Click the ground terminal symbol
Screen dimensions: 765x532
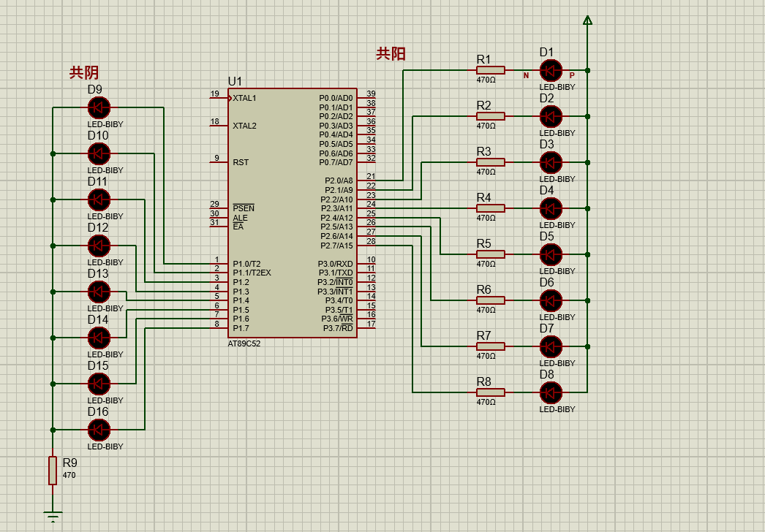[x=53, y=515]
